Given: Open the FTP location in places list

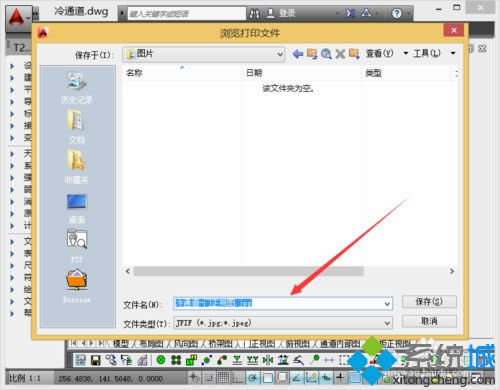Looking at the screenshot, I should point(77,246).
